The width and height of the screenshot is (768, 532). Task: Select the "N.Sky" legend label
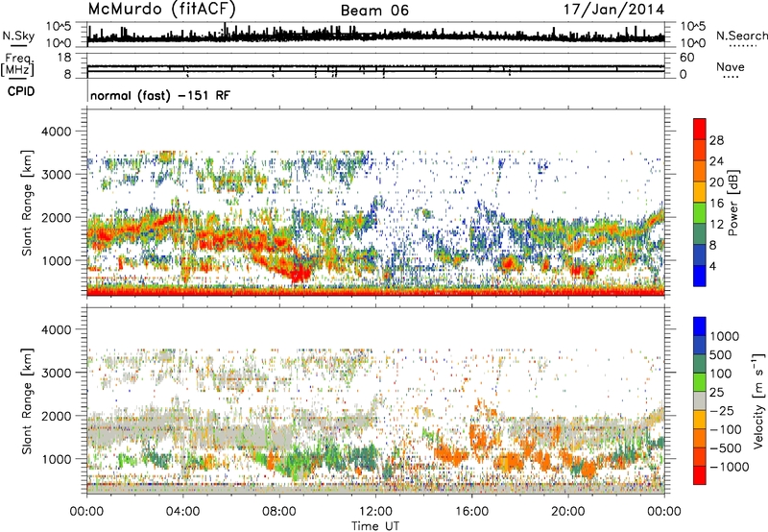point(18,36)
